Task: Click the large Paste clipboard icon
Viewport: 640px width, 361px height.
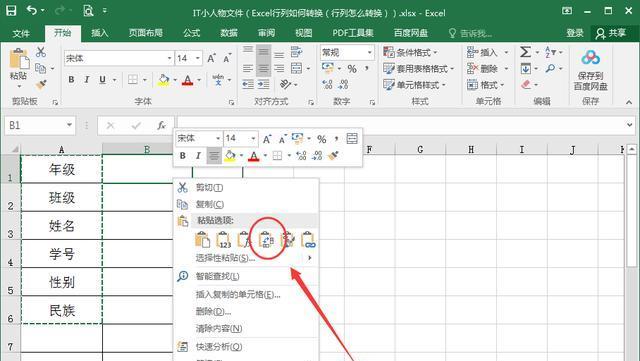Action: (x=19, y=60)
